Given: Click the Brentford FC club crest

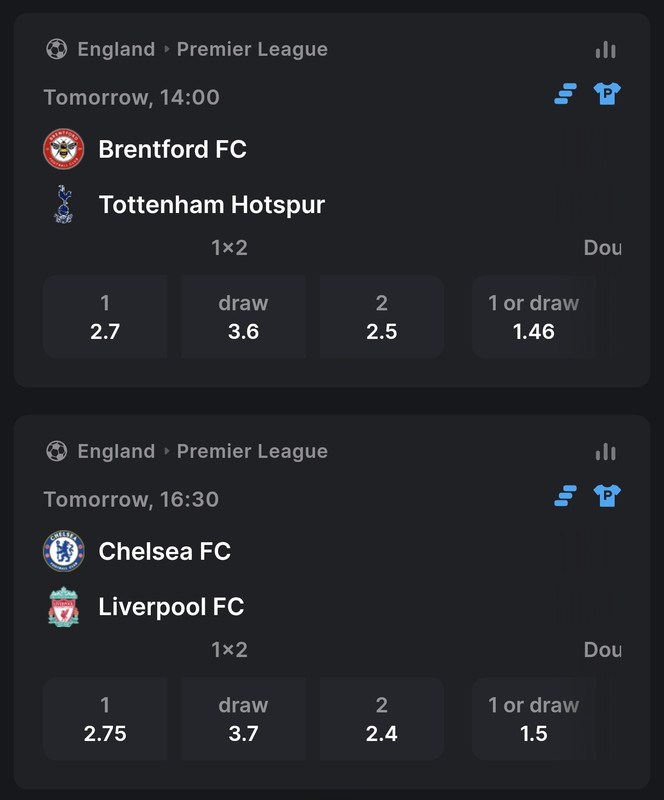Looking at the screenshot, I should click(x=63, y=149).
